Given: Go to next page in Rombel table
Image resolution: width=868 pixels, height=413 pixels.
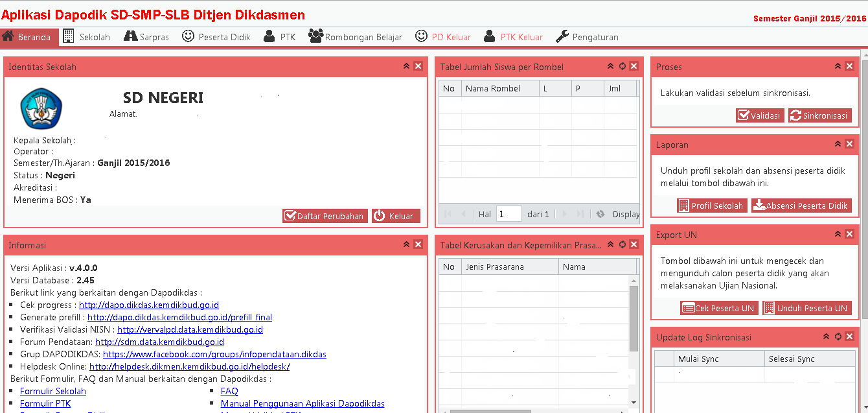Looking at the screenshot, I should (x=564, y=214).
